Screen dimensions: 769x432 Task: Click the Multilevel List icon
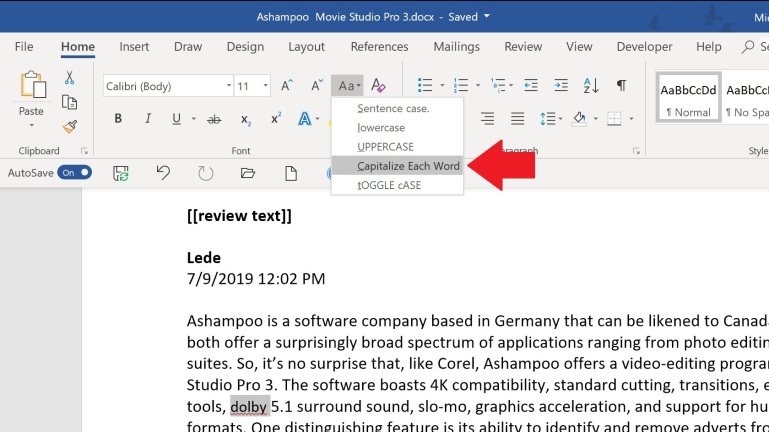tap(498, 85)
